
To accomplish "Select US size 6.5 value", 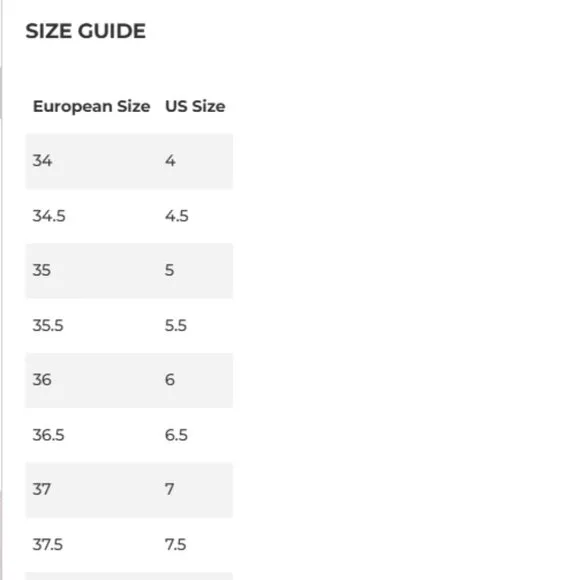I will [x=176, y=435].
